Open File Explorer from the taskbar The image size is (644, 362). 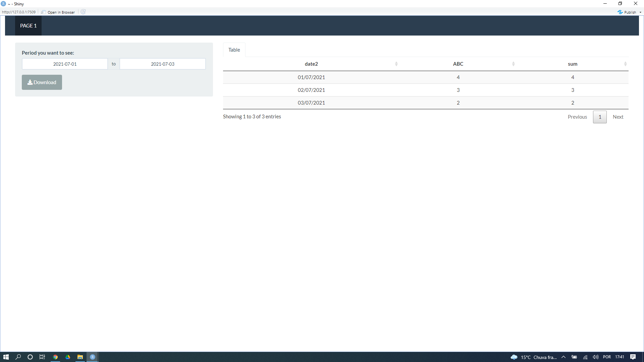(80, 357)
